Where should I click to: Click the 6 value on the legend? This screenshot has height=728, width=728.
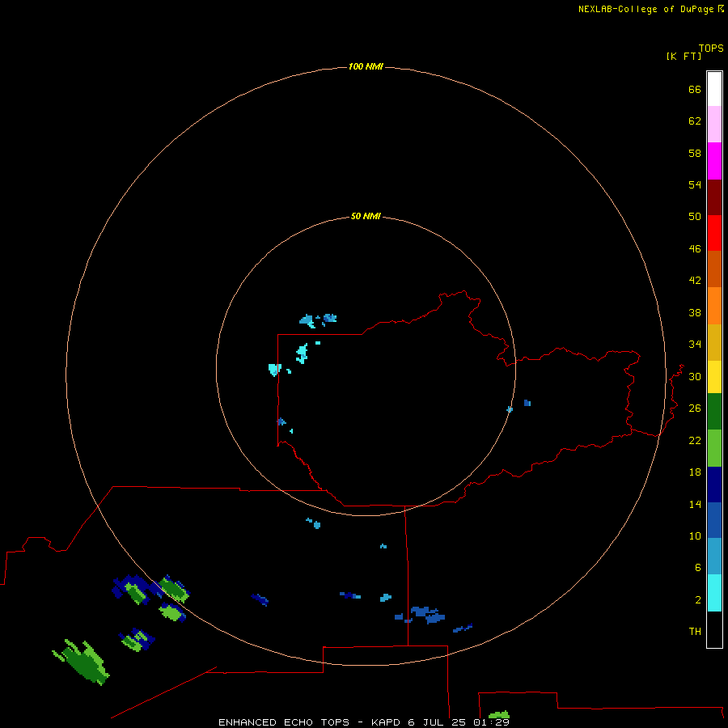point(698,568)
